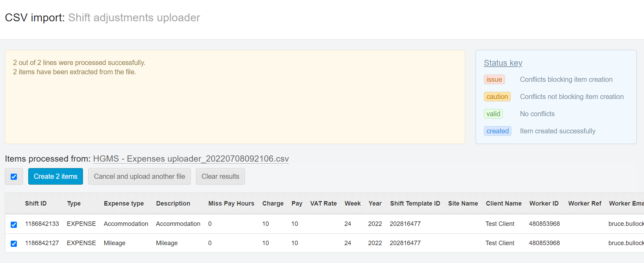Screen dimensions: 644x263
Task: Select the Mileage description cell
Action: 167,243
